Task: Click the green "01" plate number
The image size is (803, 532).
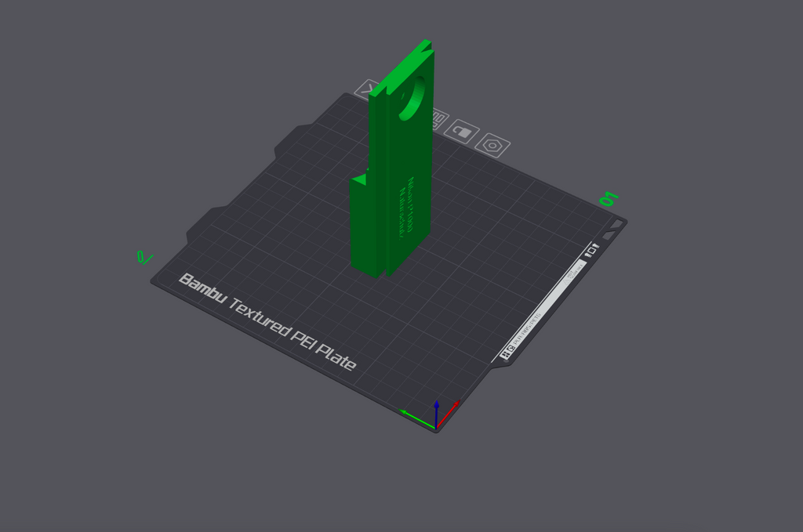Action: click(x=609, y=199)
